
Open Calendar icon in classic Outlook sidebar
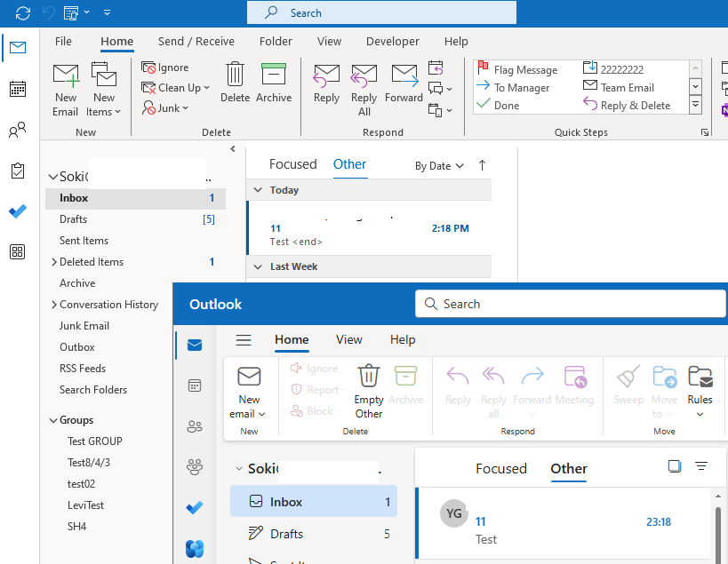[x=18, y=89]
